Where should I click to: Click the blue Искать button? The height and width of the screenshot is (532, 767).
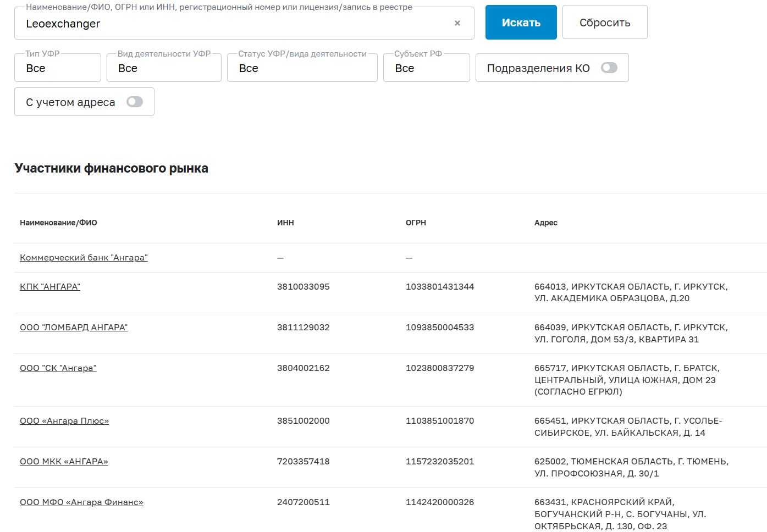521,23
